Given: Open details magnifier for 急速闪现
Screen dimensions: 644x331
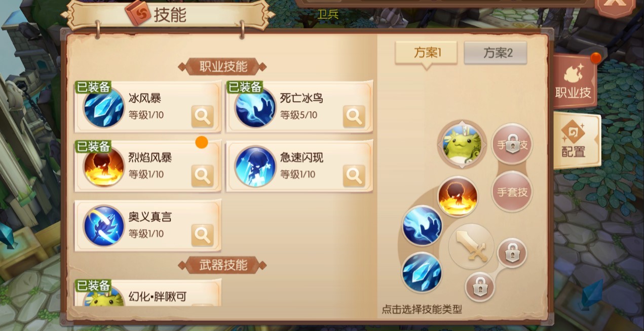Looking at the screenshot, I should coord(354,176).
